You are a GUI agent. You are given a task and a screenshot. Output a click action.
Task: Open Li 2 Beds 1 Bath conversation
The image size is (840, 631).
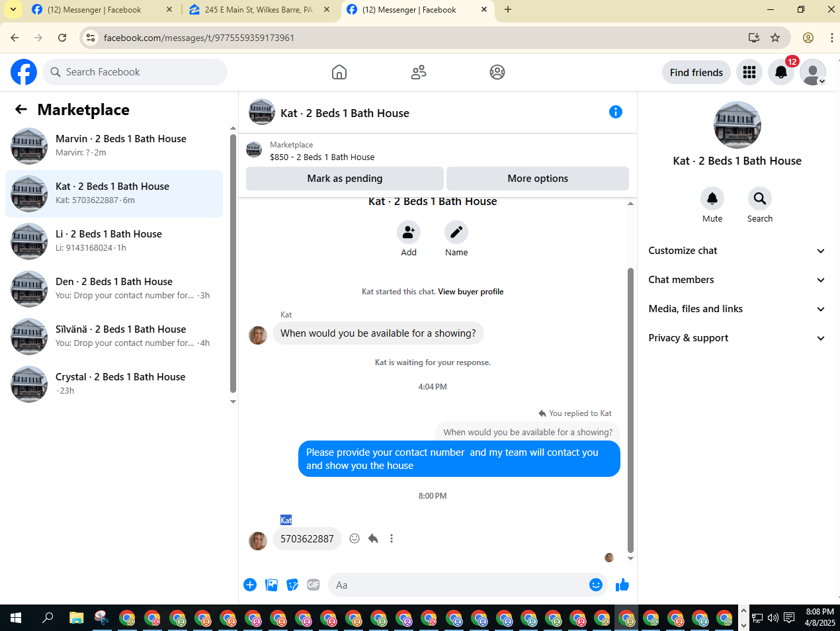[x=114, y=241]
